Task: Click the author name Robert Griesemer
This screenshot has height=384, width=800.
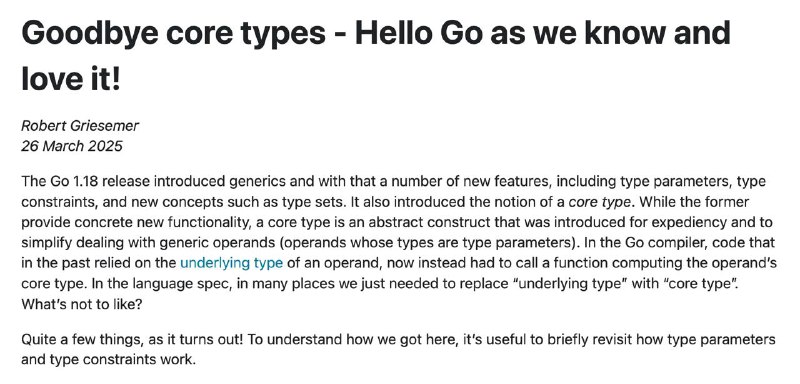Action: point(80,126)
